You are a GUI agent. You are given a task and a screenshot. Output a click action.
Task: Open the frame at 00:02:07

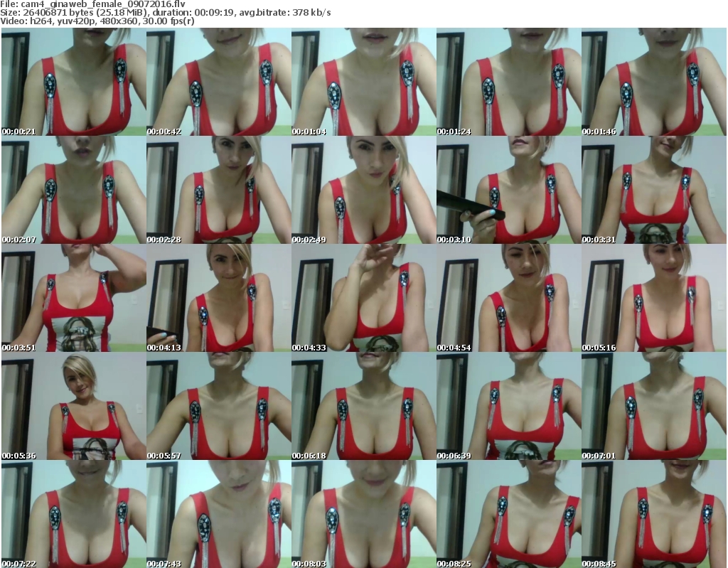coord(74,190)
